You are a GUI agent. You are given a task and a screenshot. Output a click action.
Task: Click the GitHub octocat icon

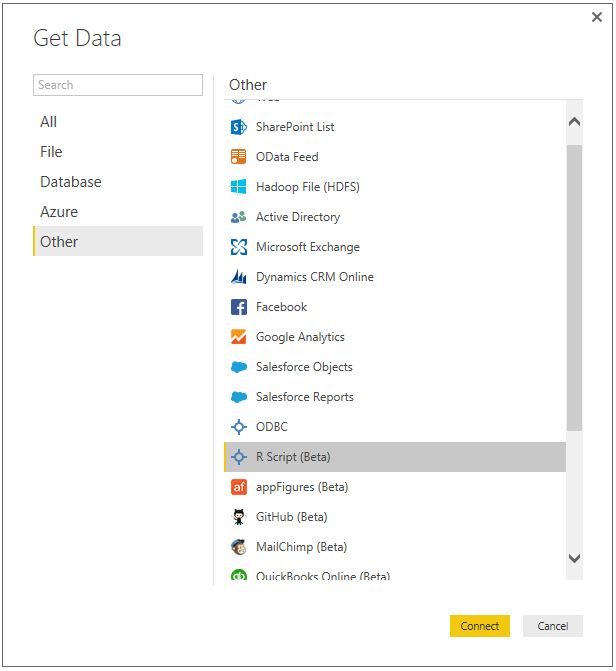tap(238, 517)
